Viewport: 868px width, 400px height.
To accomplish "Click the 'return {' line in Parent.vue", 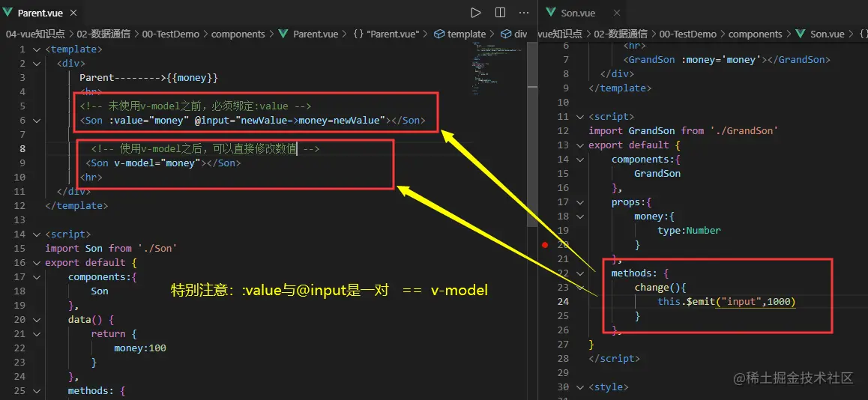I will (113, 334).
